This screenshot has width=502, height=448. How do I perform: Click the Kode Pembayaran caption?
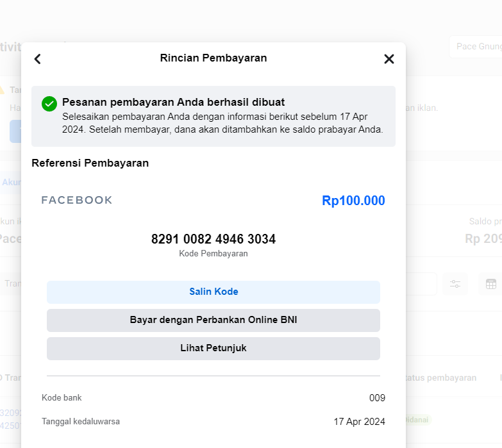pyautogui.click(x=213, y=253)
